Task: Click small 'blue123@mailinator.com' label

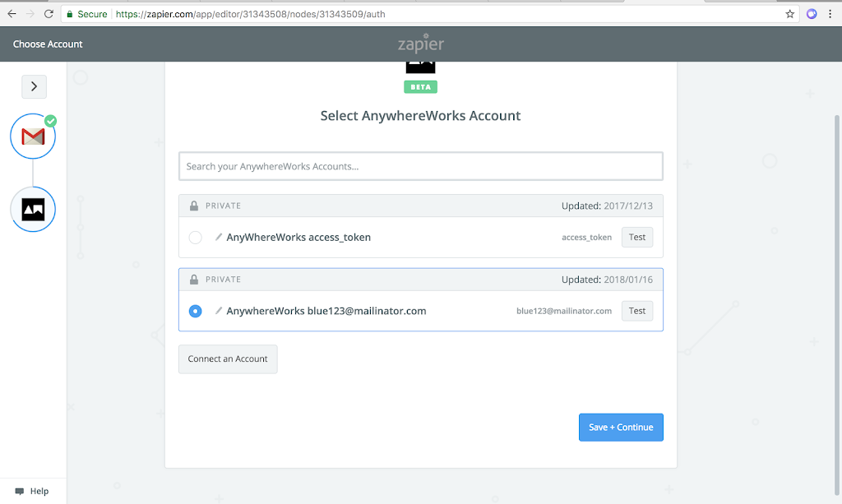Action: pyautogui.click(x=564, y=311)
